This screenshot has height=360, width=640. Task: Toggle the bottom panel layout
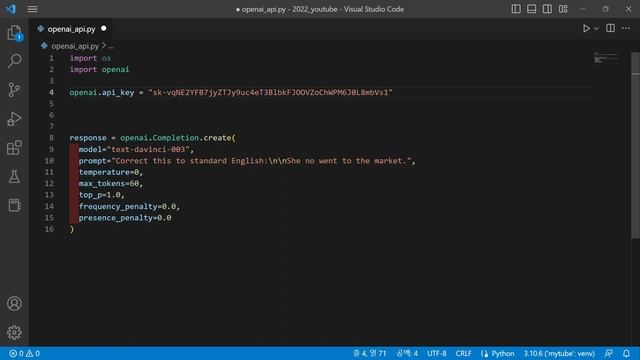(531, 9)
